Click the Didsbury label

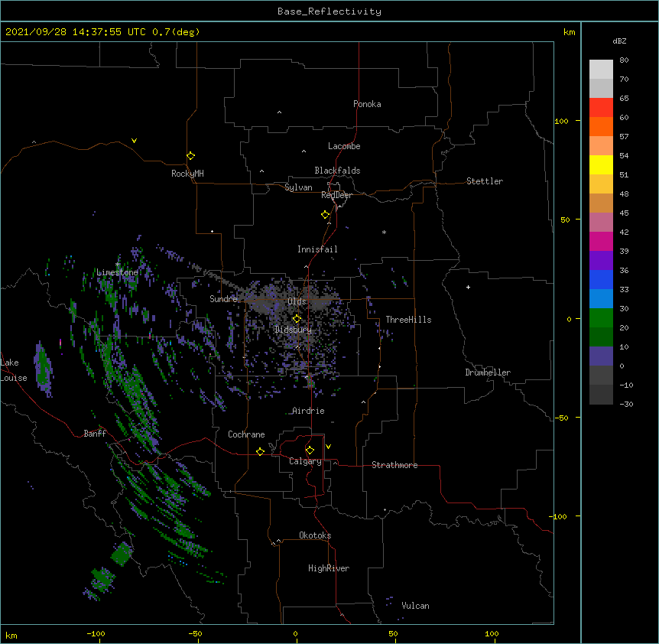point(294,330)
